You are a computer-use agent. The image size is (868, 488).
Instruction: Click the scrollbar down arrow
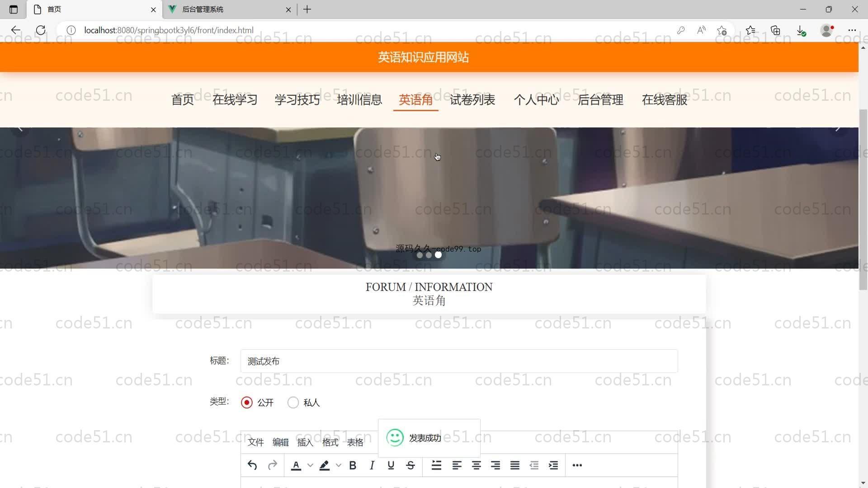tap(863, 484)
